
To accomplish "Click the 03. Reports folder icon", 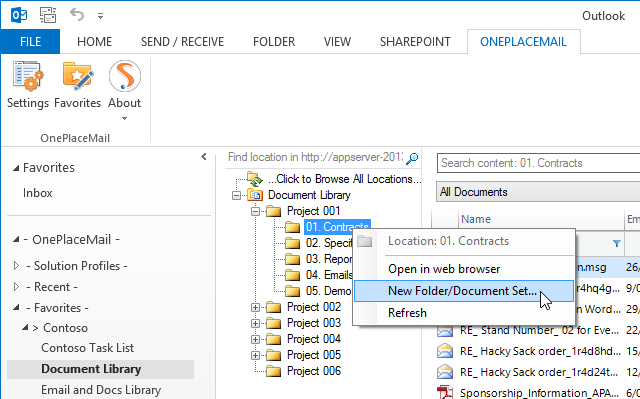I will (x=293, y=259).
